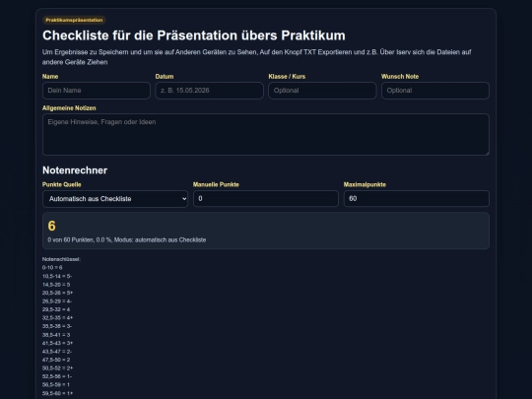Viewport: 532px width, 399px height.
Task: Click the grade key line '20,5-26 = 5+'
Action: (58, 293)
